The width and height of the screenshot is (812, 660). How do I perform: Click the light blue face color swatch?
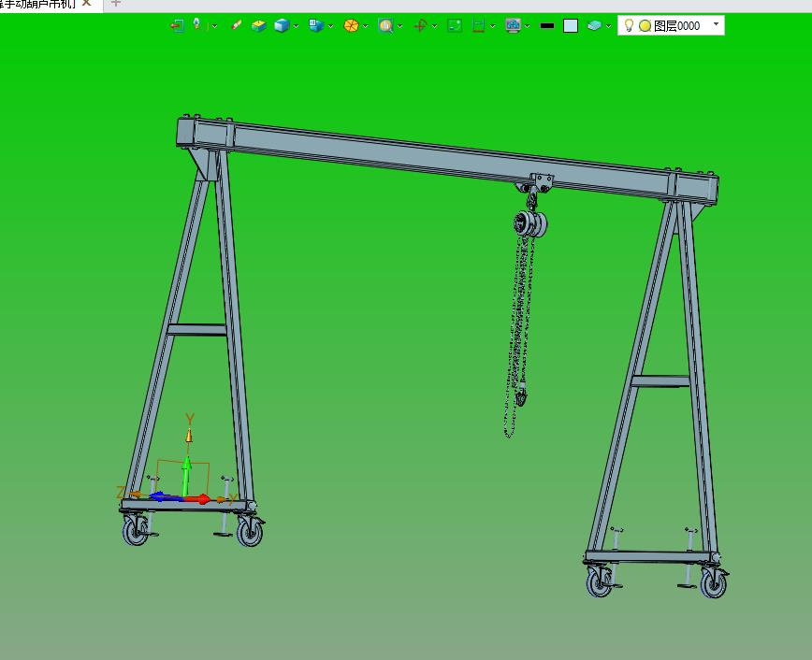(x=571, y=26)
